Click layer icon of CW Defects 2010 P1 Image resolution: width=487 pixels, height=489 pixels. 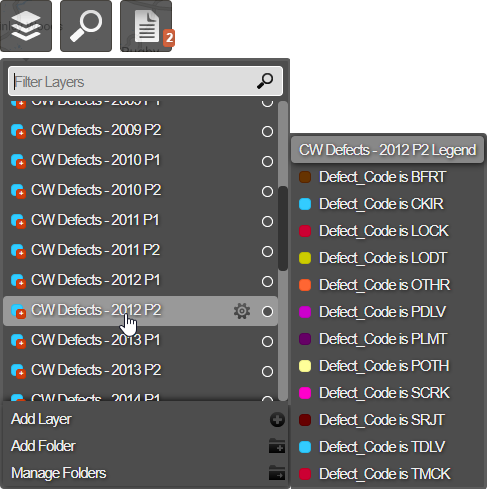[x=18, y=161]
